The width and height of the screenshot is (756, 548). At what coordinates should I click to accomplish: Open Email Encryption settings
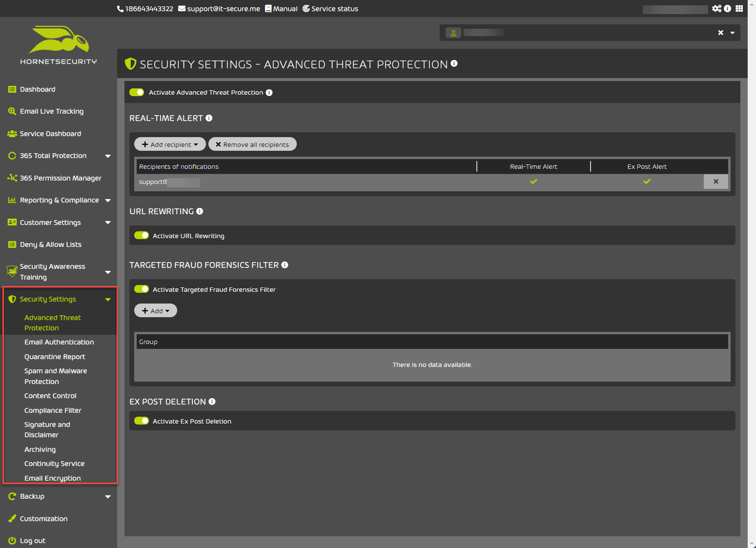click(53, 478)
